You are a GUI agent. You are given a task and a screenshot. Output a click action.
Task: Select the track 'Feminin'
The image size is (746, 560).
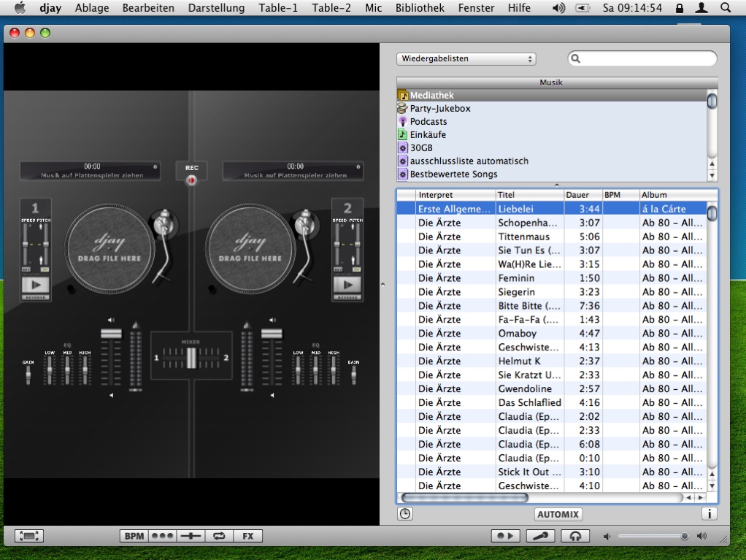point(552,278)
